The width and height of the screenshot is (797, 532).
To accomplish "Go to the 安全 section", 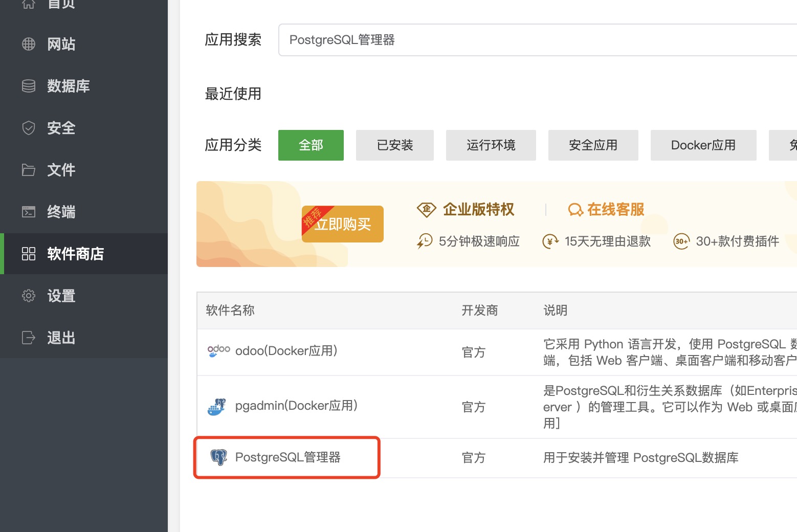I will (84, 128).
